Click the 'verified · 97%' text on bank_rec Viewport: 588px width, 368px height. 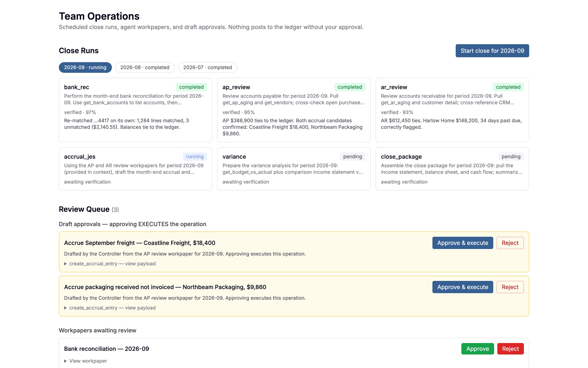(x=80, y=112)
